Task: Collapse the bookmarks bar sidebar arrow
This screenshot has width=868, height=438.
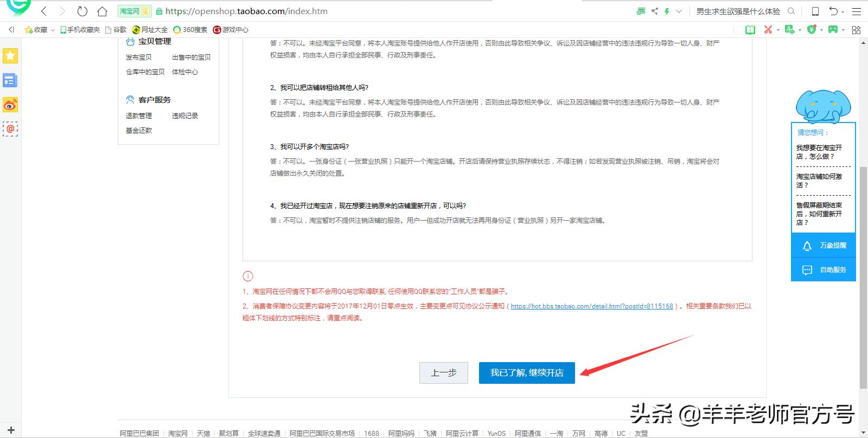Action: coord(11,30)
